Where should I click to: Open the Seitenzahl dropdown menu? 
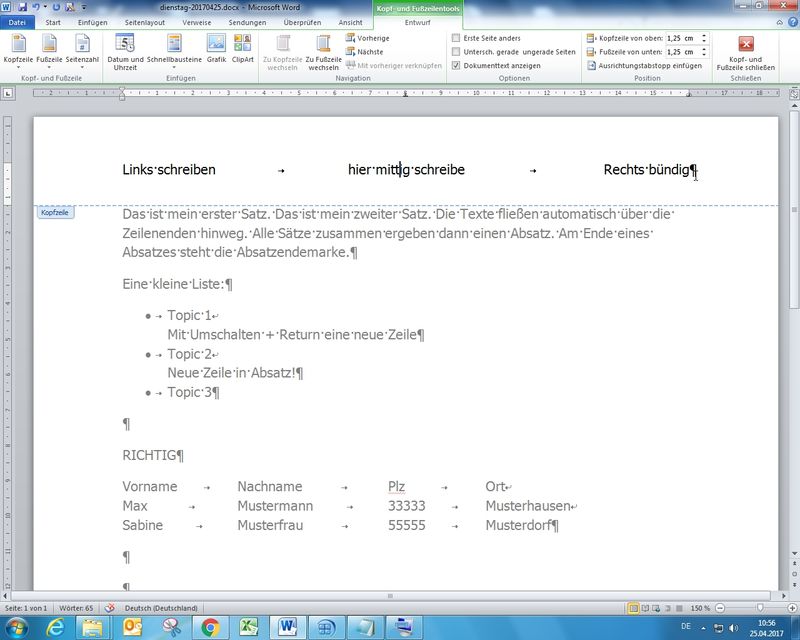pos(82,52)
